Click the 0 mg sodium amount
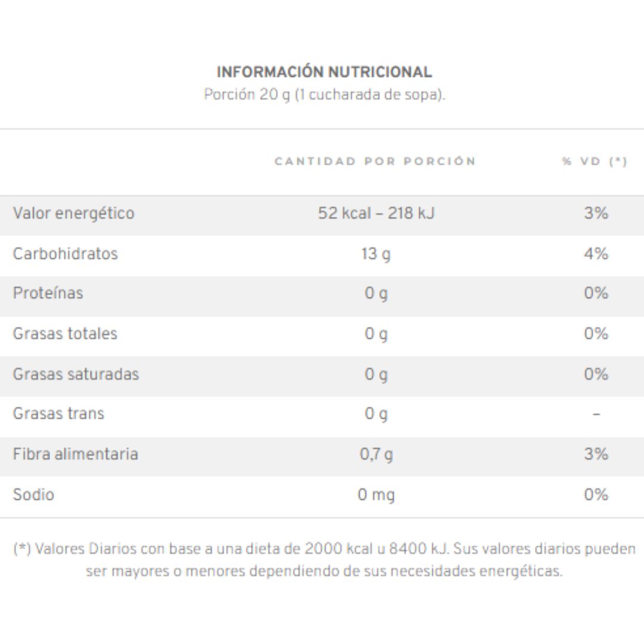This screenshot has width=644, height=644. pyautogui.click(x=376, y=495)
